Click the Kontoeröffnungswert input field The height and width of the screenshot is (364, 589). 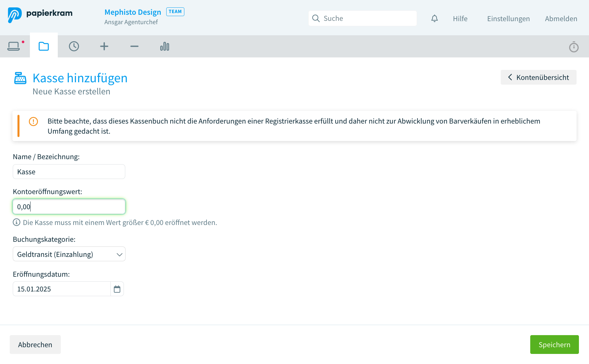[x=69, y=207]
